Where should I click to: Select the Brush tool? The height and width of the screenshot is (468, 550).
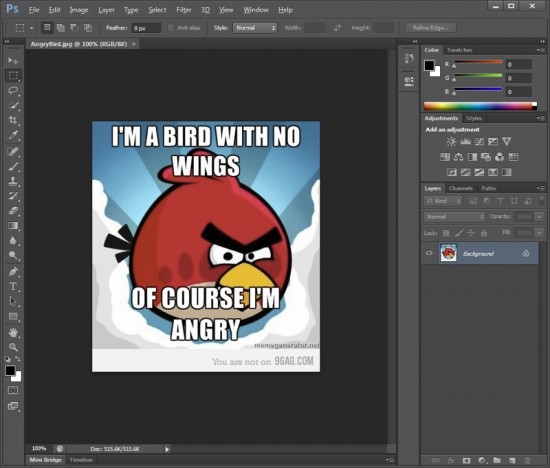[13, 166]
